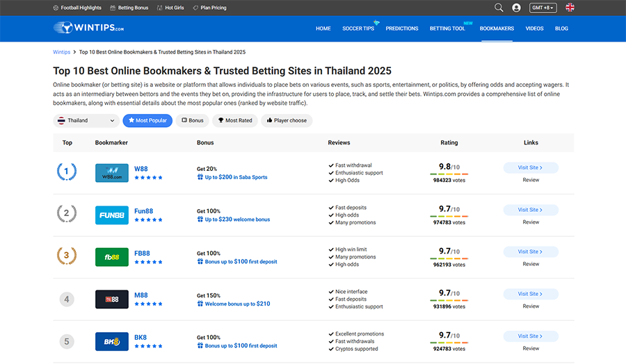Open 'Welcome bonus up to $210' offer
626x364 pixels.
pos(237,304)
